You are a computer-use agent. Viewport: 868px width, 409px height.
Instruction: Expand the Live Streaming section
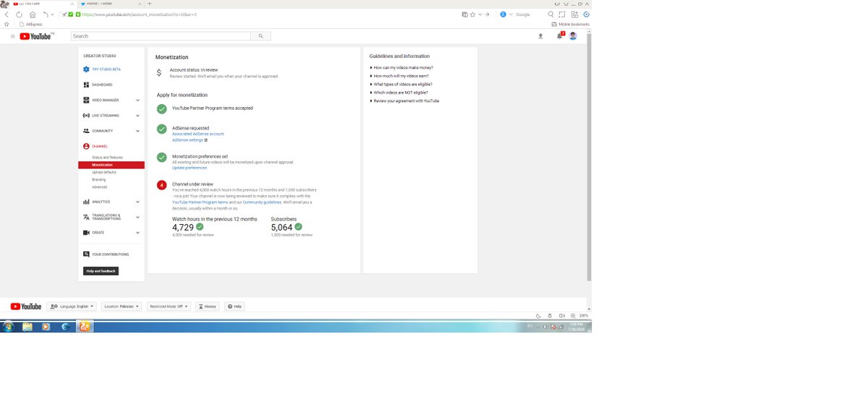pos(137,116)
